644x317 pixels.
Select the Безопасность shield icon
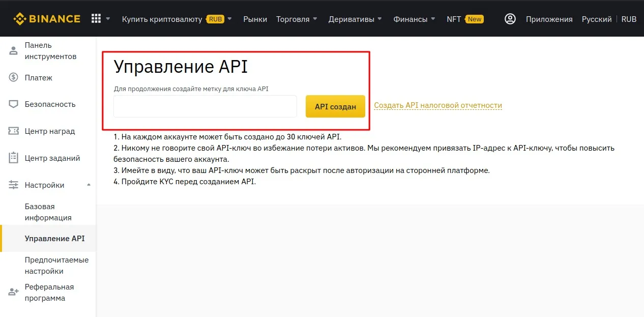(13, 104)
